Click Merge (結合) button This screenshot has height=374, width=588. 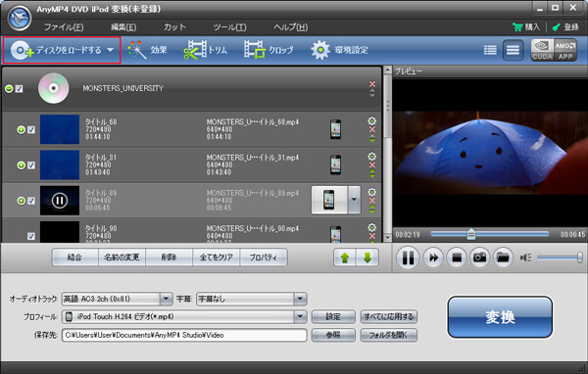(x=74, y=257)
